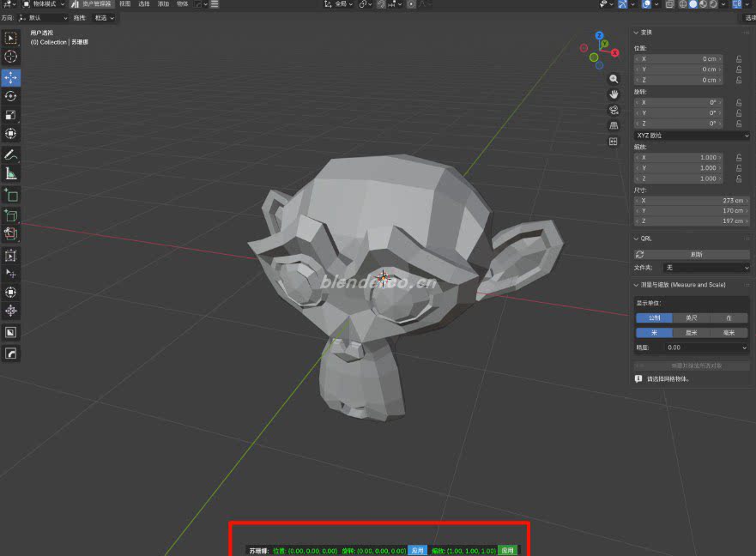The image size is (756, 556).
Task: Click the hand pan view icon
Action: [614, 94]
